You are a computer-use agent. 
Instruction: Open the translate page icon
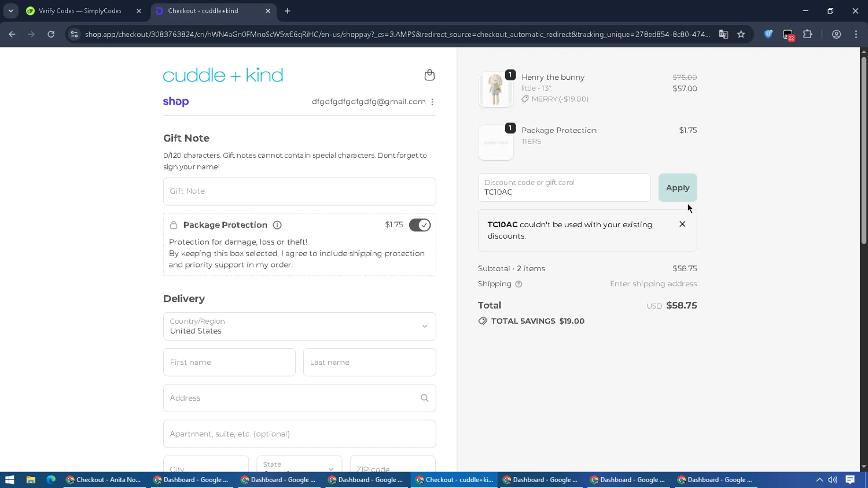723,34
